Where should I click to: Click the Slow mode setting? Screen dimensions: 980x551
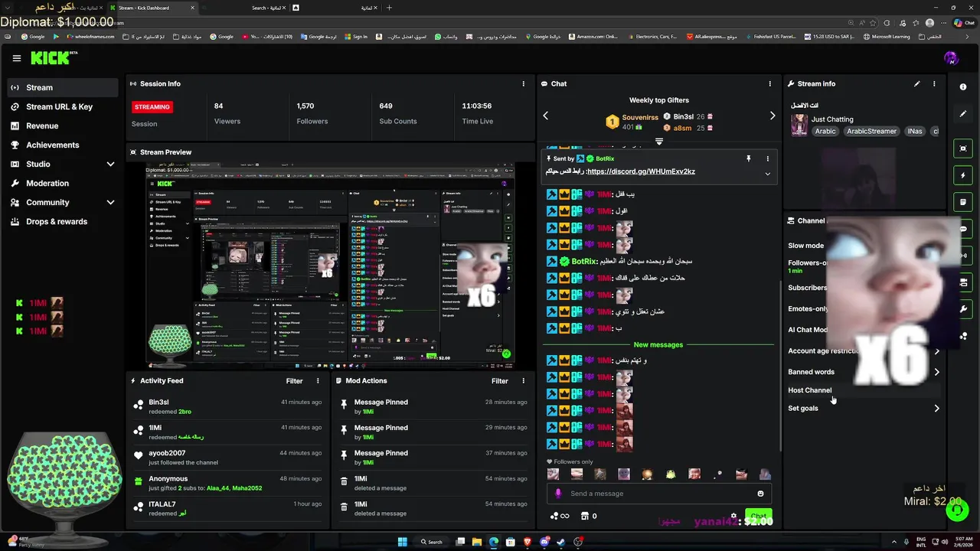[x=806, y=246]
